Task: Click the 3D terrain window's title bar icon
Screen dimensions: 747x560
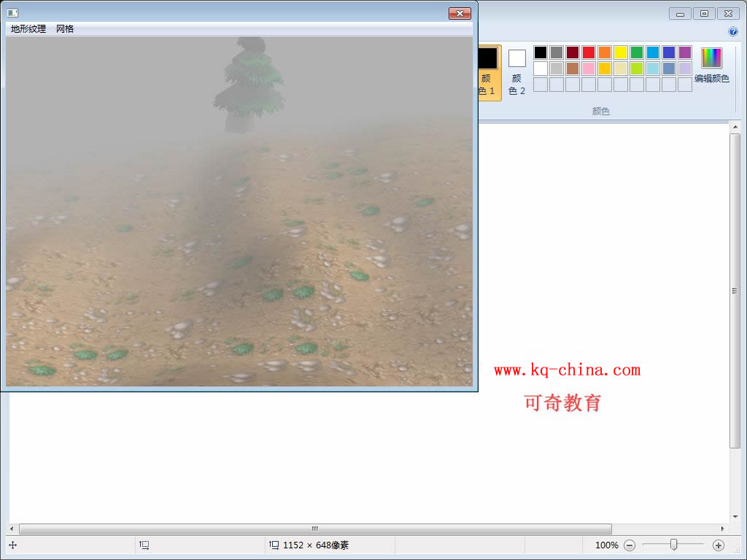Action: (12, 13)
